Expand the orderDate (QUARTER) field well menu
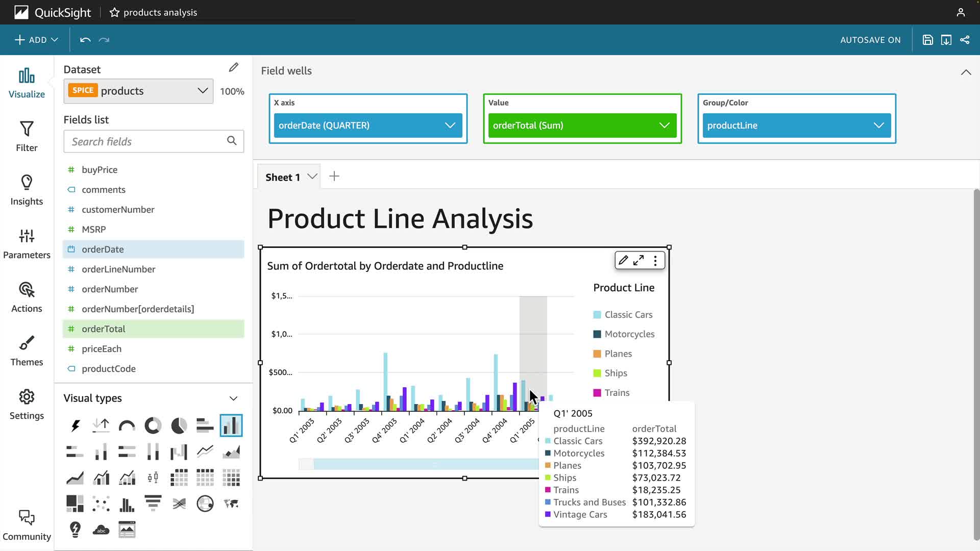This screenshot has height=551, width=980. pyautogui.click(x=450, y=126)
